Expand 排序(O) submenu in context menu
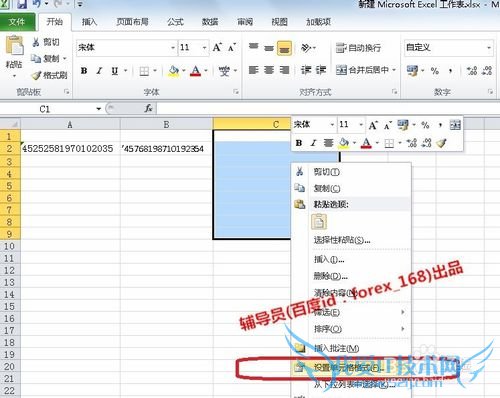 click(x=351, y=329)
